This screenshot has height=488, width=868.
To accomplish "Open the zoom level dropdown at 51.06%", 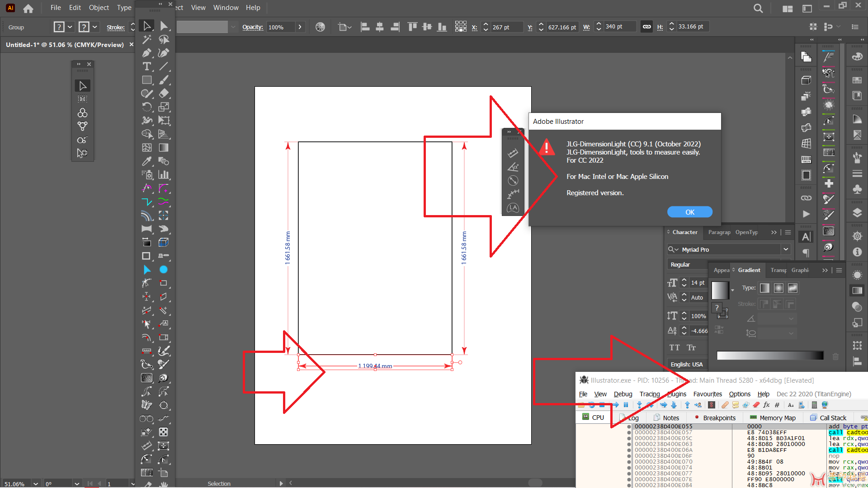I will coord(35,483).
